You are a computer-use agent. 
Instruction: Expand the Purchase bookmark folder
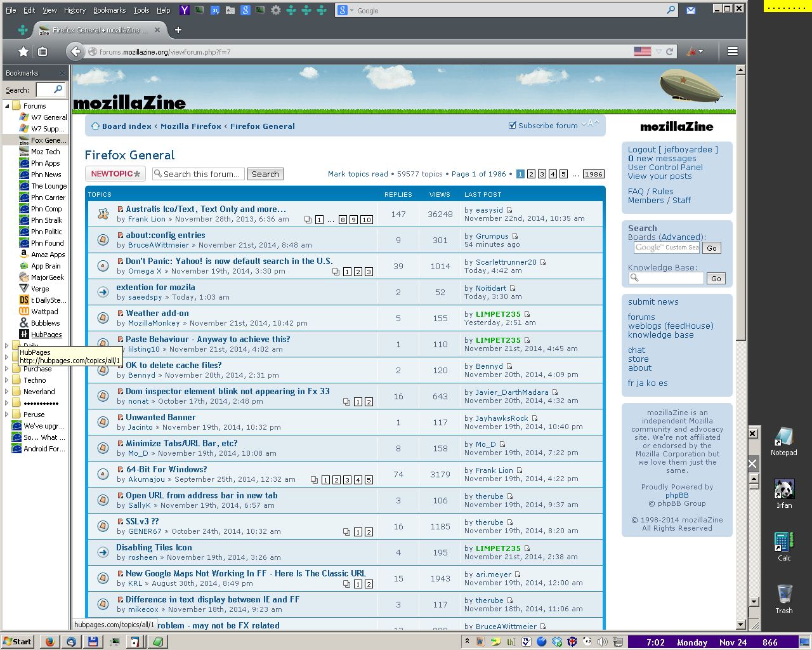(x=7, y=369)
